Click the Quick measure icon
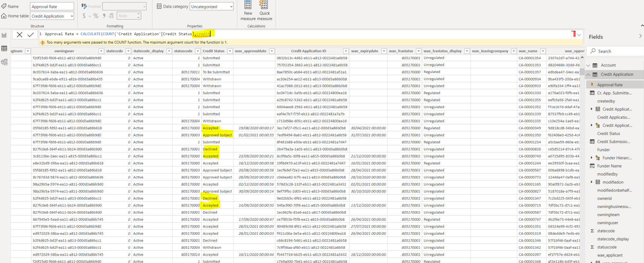The image size is (644, 263). (x=264, y=5)
